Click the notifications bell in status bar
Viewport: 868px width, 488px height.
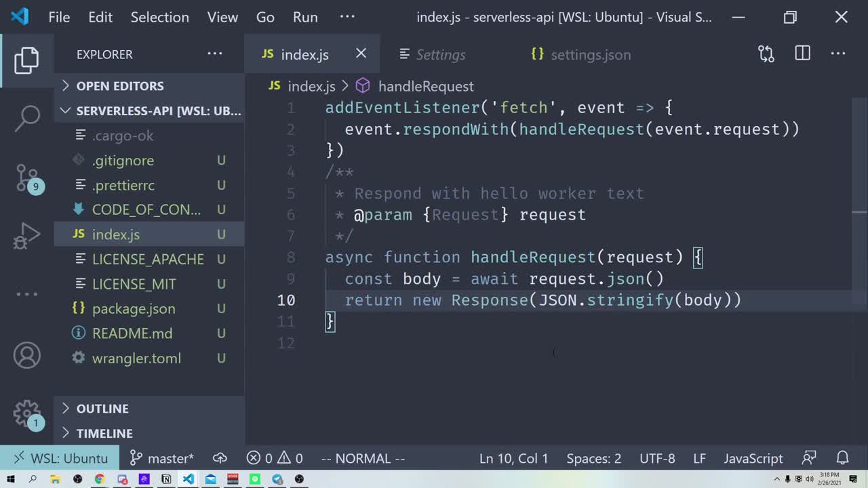[842, 458]
